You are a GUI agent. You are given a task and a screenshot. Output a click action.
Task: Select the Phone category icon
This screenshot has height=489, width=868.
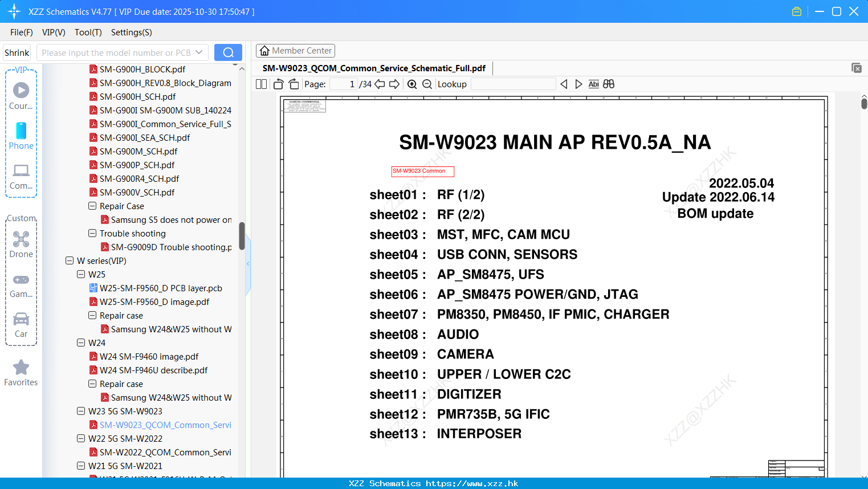(x=21, y=136)
